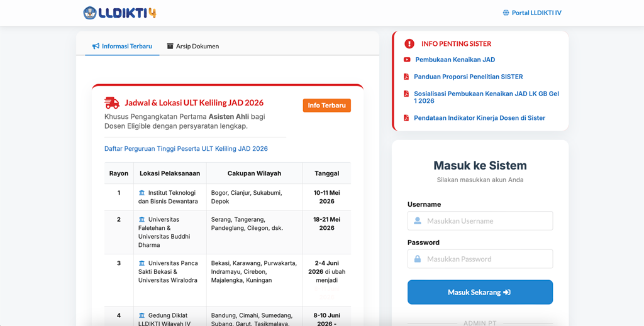Click the Tanggal column header

click(x=327, y=173)
